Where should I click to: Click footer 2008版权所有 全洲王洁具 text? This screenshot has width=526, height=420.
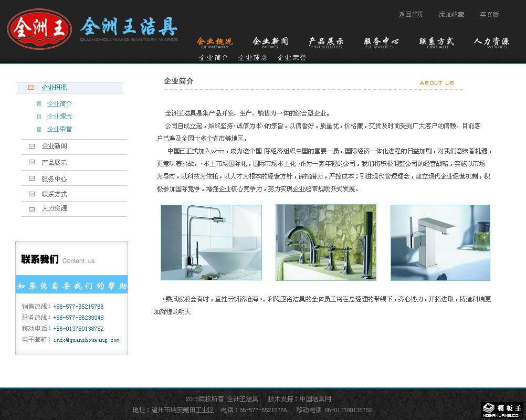coord(222,399)
